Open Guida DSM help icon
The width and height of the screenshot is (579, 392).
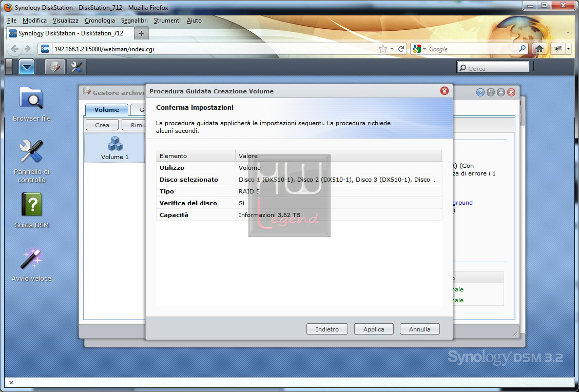tap(31, 210)
